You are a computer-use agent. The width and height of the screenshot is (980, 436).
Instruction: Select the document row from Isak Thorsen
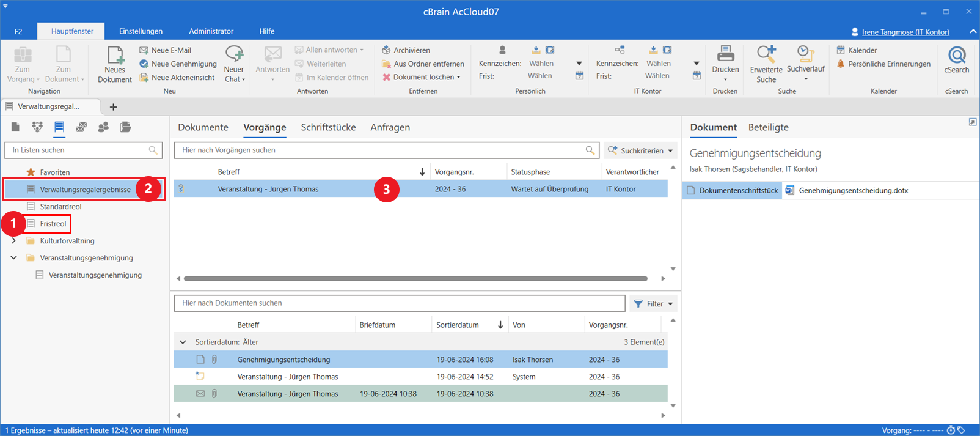[420, 360]
